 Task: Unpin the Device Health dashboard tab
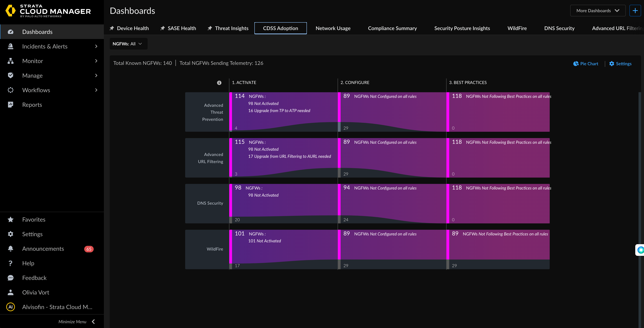112,28
